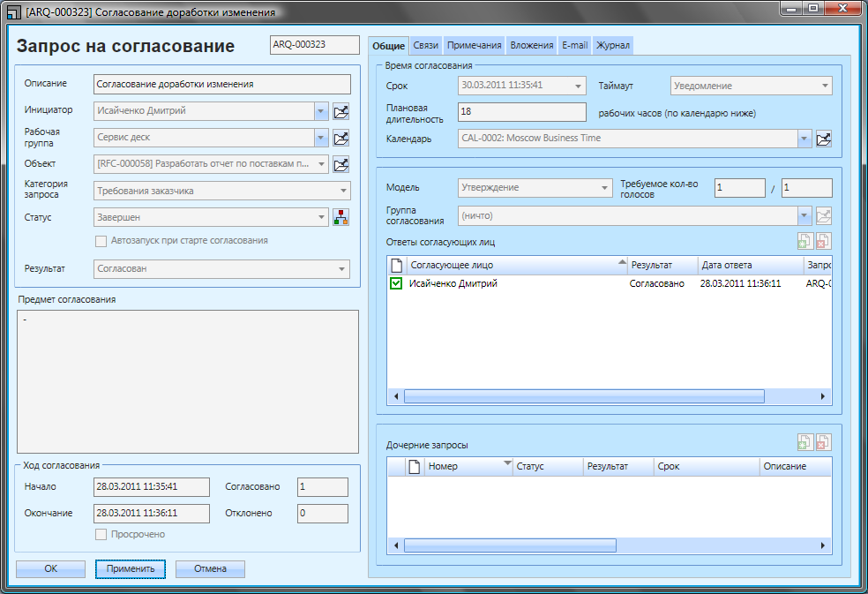Expand the Группа согласования dropdown
Image resolution: width=868 pixels, height=594 pixels.
point(804,216)
